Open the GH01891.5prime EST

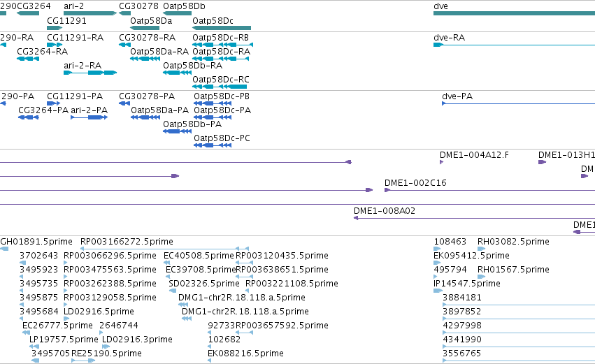coord(36,242)
